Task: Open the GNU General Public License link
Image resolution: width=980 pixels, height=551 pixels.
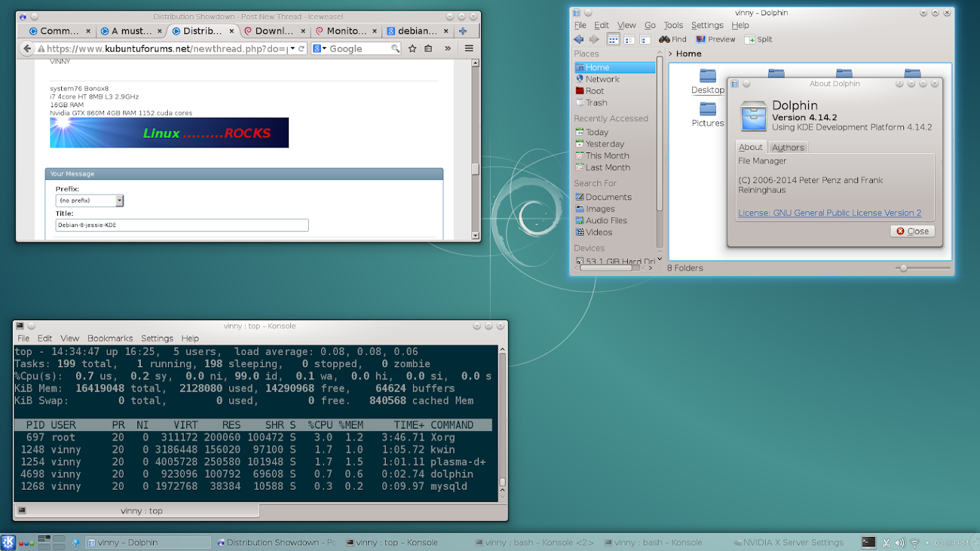Action: coord(829,213)
